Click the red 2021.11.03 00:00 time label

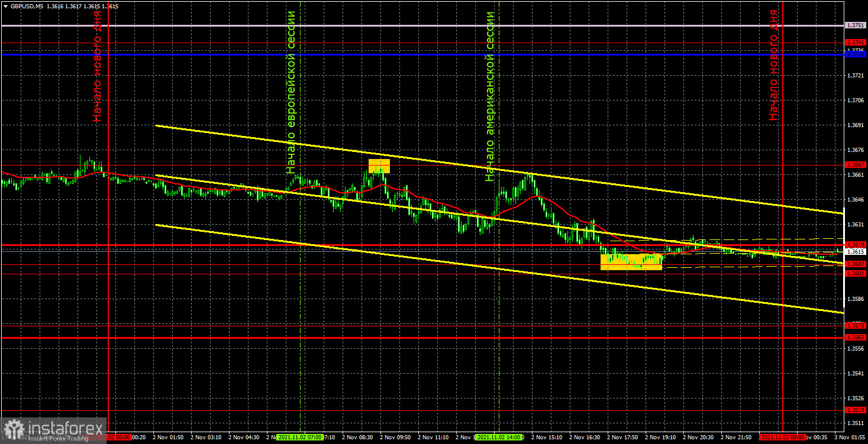click(x=782, y=437)
